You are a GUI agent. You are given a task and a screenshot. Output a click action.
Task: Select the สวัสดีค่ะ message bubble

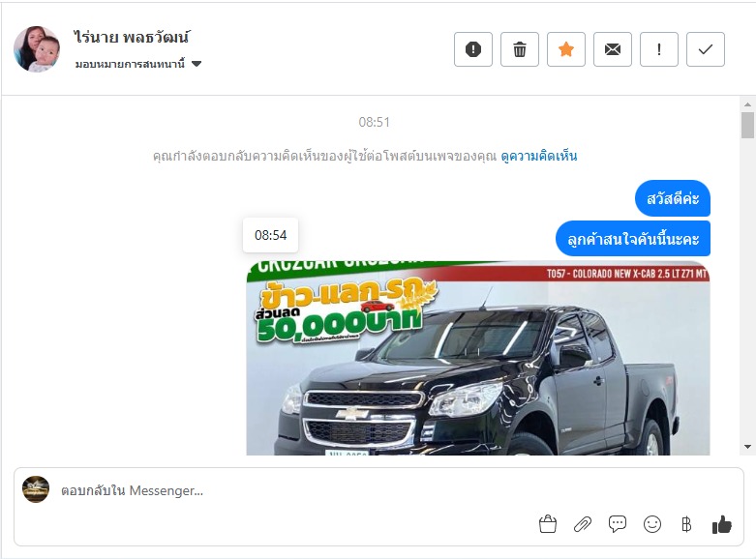point(673,198)
